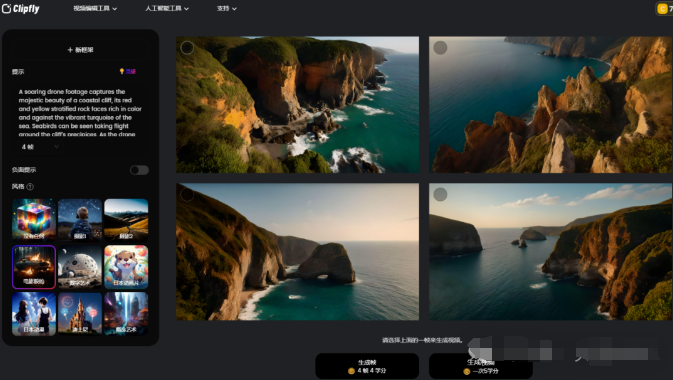
Task: Select the moon dome style thumbnail
Action: click(x=80, y=267)
